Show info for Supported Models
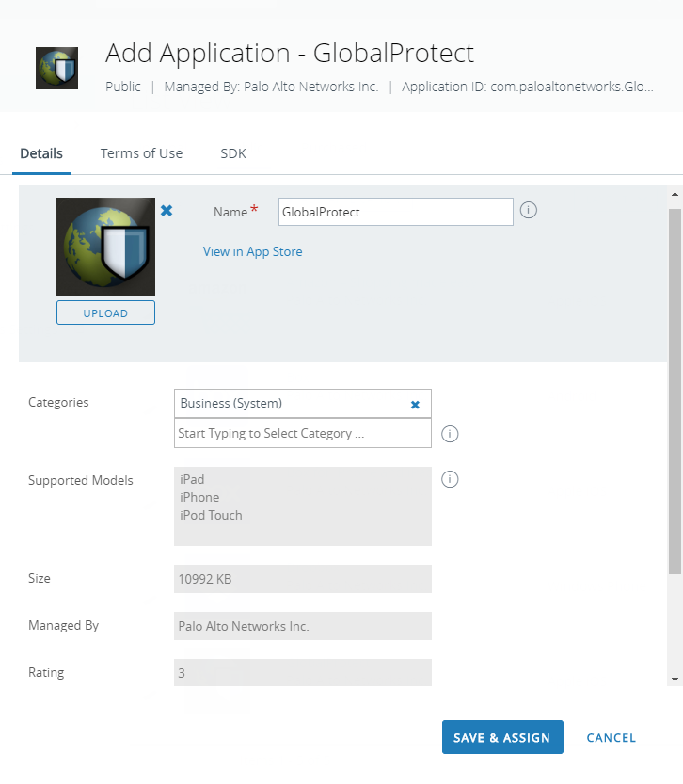This screenshot has height=784, width=683. tap(450, 480)
